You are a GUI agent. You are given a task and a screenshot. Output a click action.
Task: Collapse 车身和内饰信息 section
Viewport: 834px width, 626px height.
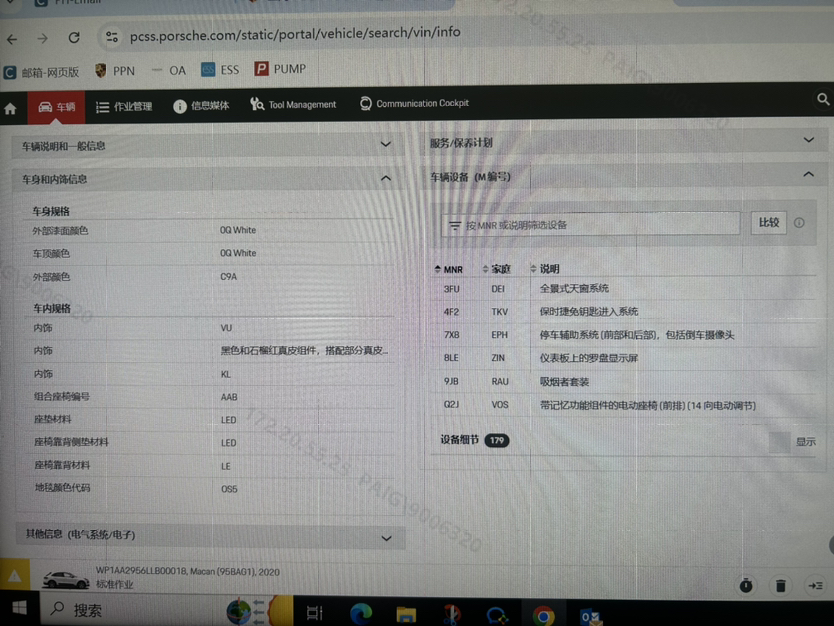coord(207,179)
